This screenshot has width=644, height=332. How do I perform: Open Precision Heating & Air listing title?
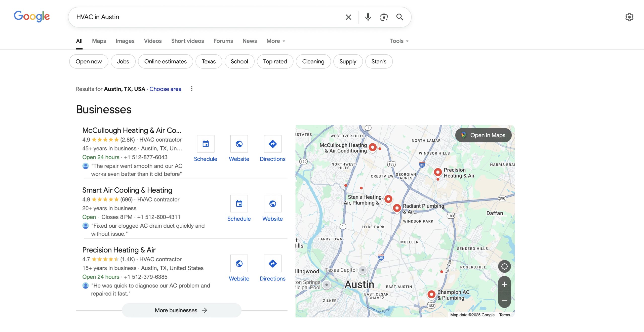119,250
